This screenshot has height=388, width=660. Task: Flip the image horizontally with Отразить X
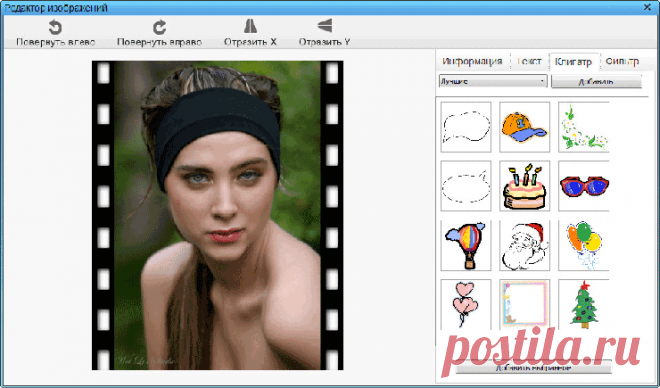tap(250, 33)
